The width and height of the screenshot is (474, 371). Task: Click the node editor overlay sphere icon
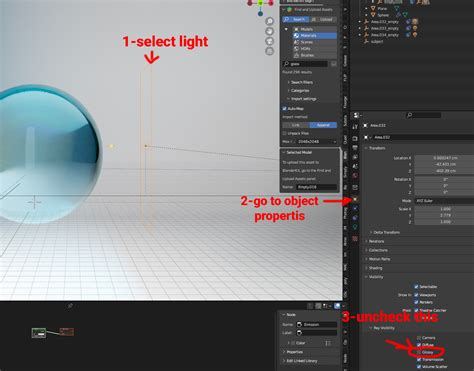pyautogui.click(x=337, y=306)
